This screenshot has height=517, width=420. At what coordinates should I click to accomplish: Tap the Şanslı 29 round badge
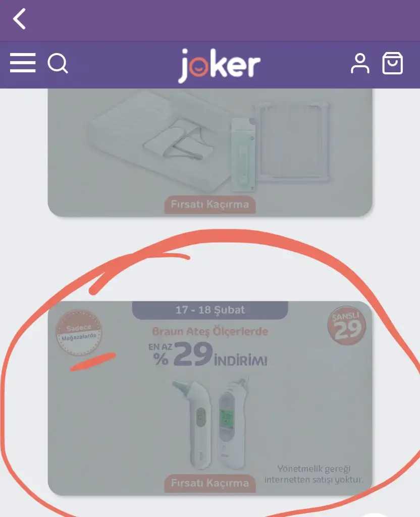point(346,326)
